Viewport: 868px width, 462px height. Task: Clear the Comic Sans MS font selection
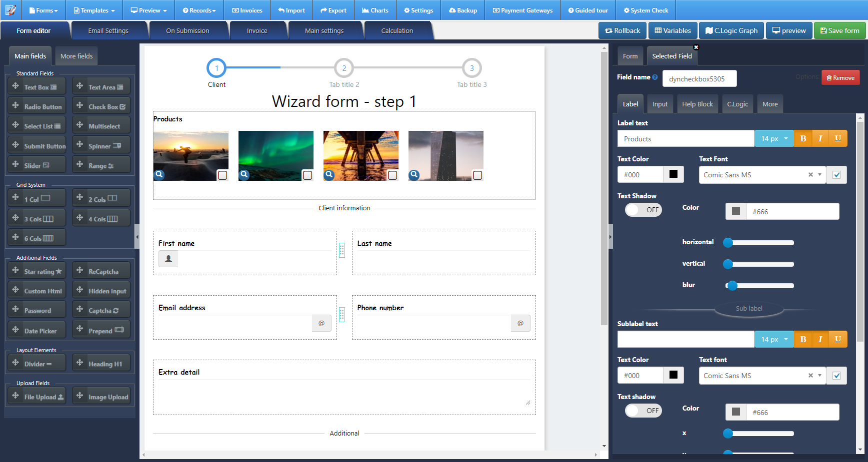(810, 175)
